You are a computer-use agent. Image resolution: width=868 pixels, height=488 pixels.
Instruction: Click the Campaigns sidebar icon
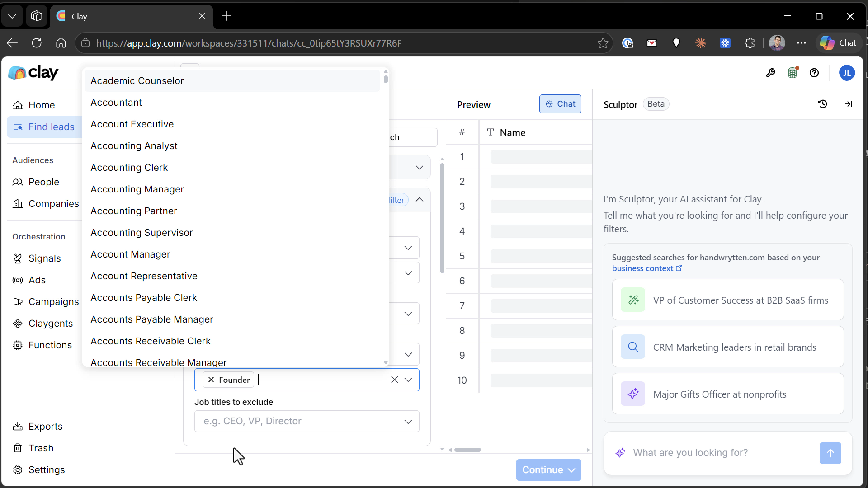pos(18,301)
